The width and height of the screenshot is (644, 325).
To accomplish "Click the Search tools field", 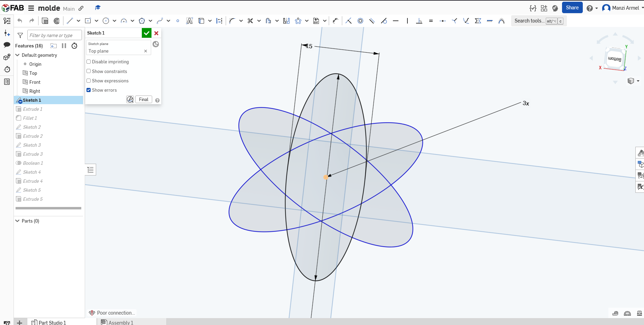I will click(539, 21).
